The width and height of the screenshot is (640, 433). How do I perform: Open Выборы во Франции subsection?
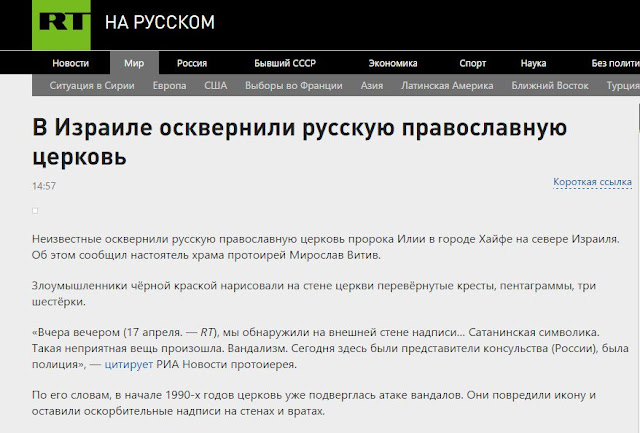coord(293,86)
